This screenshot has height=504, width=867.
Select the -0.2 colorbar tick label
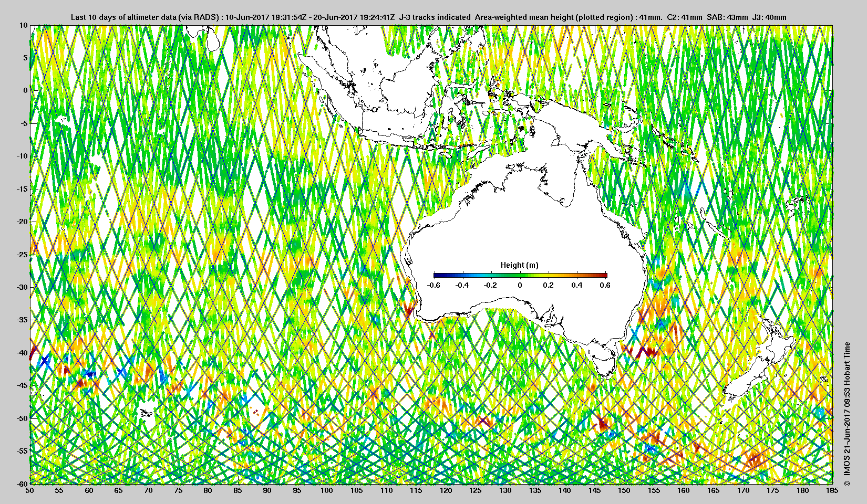pos(491,285)
